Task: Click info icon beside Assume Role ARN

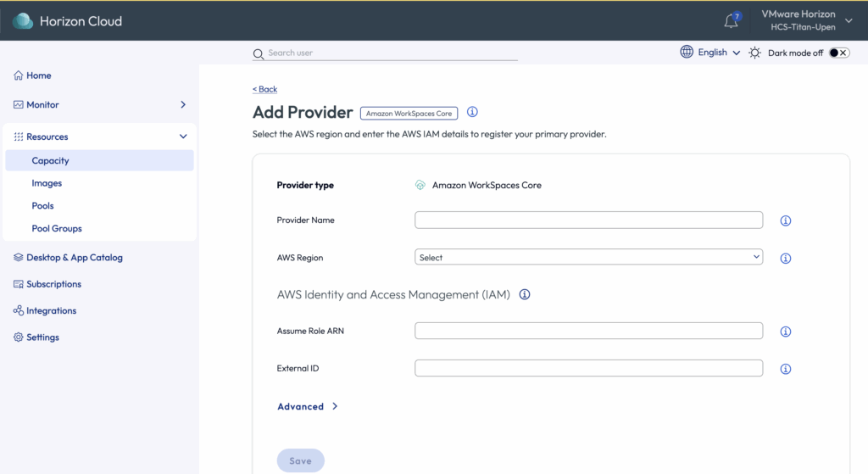Action: click(x=785, y=332)
